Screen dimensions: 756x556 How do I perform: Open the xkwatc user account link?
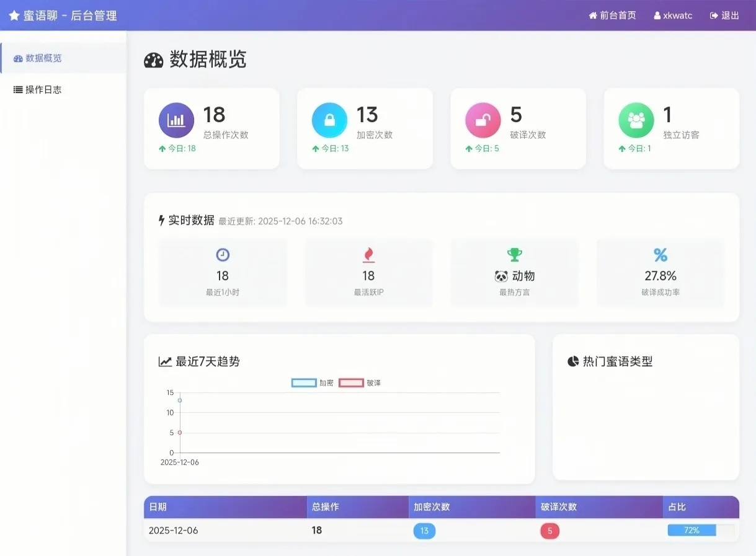[673, 15]
